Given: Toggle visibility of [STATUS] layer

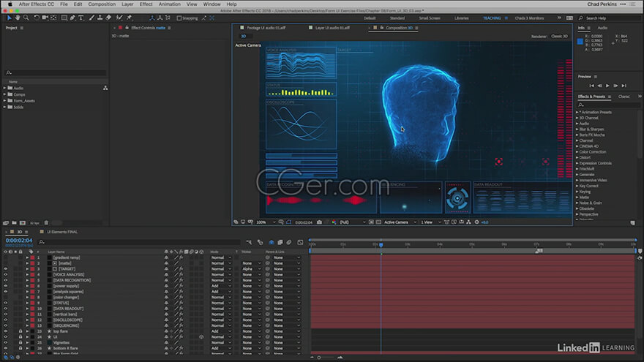Looking at the screenshot, I should coord(6,303).
